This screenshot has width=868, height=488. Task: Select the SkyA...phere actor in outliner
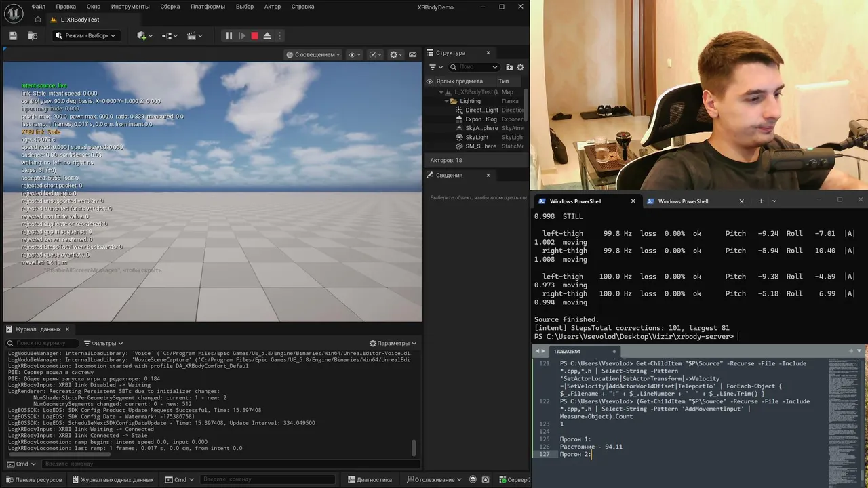point(475,128)
